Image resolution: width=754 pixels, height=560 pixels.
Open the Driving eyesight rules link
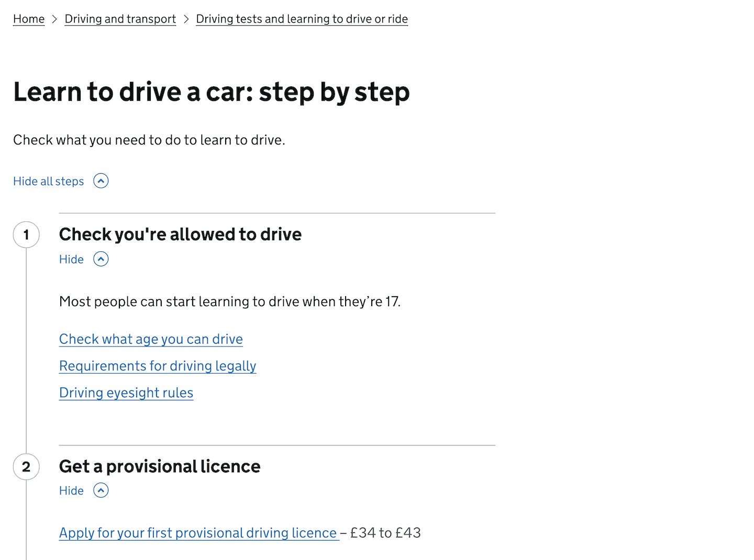pyautogui.click(x=126, y=393)
